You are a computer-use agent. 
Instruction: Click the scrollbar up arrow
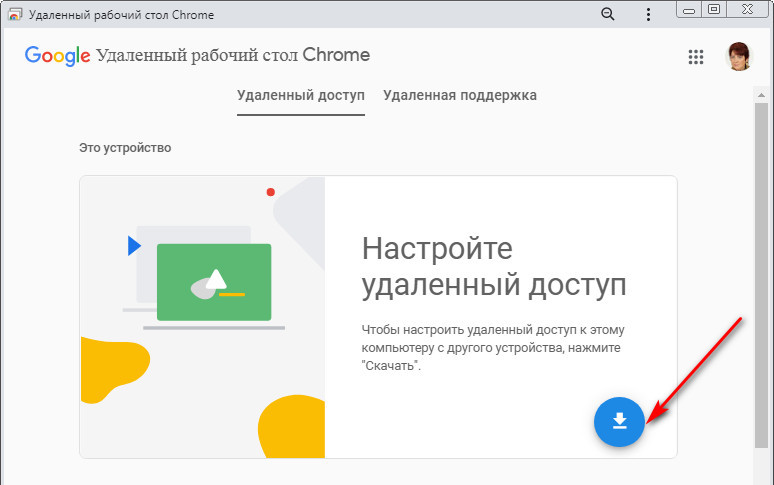pyautogui.click(x=761, y=93)
